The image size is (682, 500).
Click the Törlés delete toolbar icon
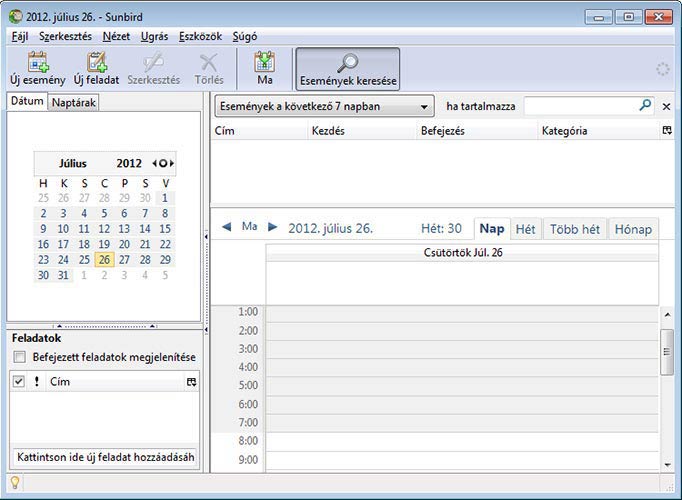[x=209, y=69]
